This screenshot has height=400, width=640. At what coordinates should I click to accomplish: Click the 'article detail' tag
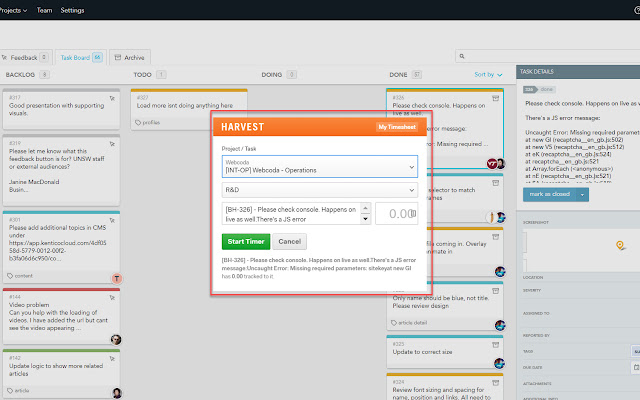tap(409, 323)
